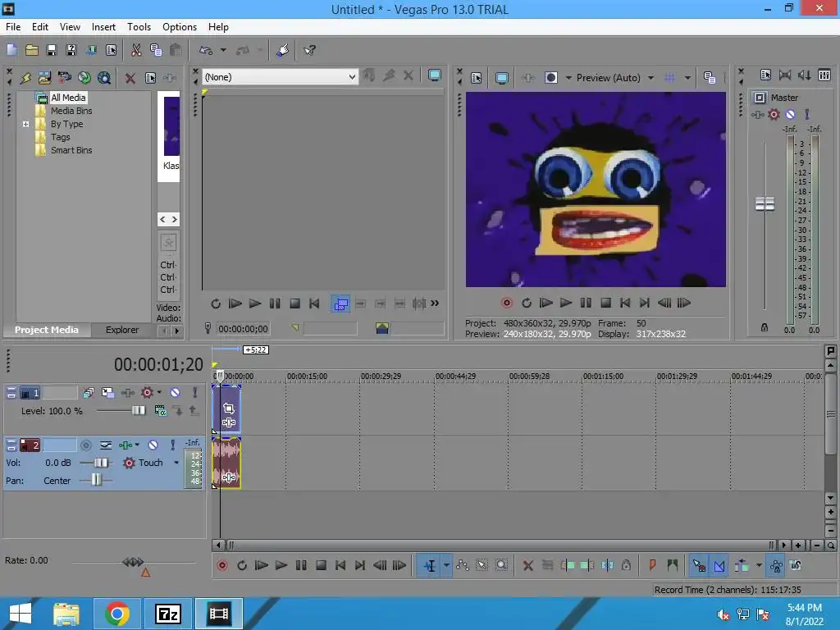Open Touch automation mode dropdown
The image size is (840, 630).
176,463
